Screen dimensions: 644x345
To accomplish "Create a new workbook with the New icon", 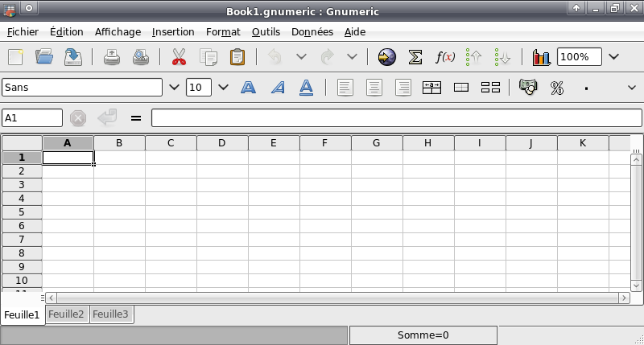I will tap(15, 56).
